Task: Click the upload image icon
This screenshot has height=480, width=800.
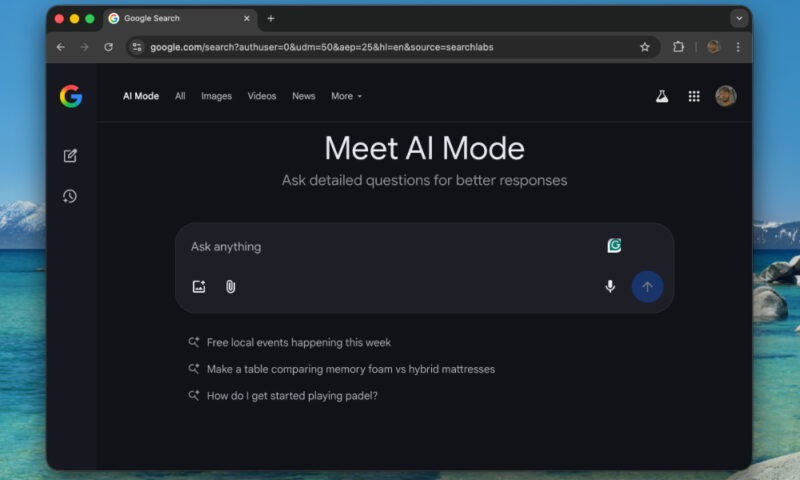Action: [x=199, y=287]
